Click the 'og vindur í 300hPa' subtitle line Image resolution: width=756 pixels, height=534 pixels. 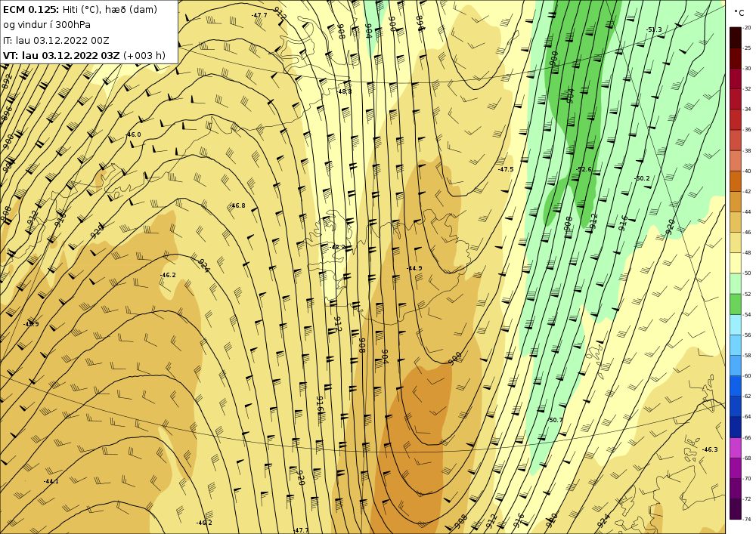[x=46, y=25]
